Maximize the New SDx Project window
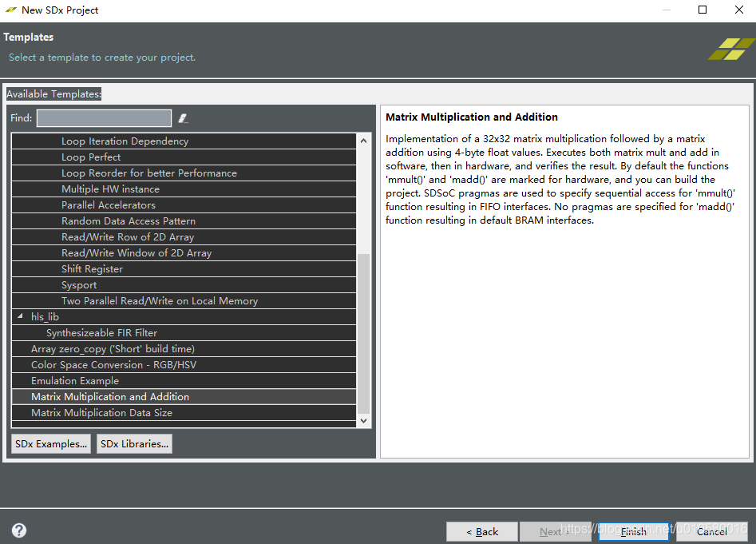This screenshot has width=756, height=544. [x=703, y=10]
